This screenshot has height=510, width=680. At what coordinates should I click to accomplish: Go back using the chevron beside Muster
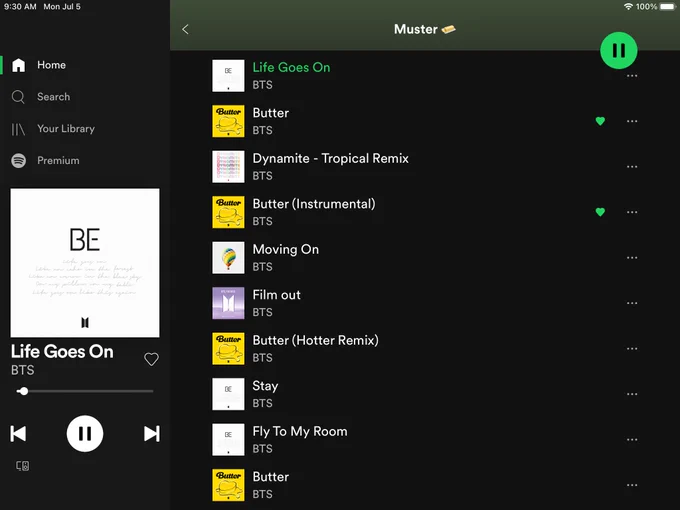tap(186, 29)
